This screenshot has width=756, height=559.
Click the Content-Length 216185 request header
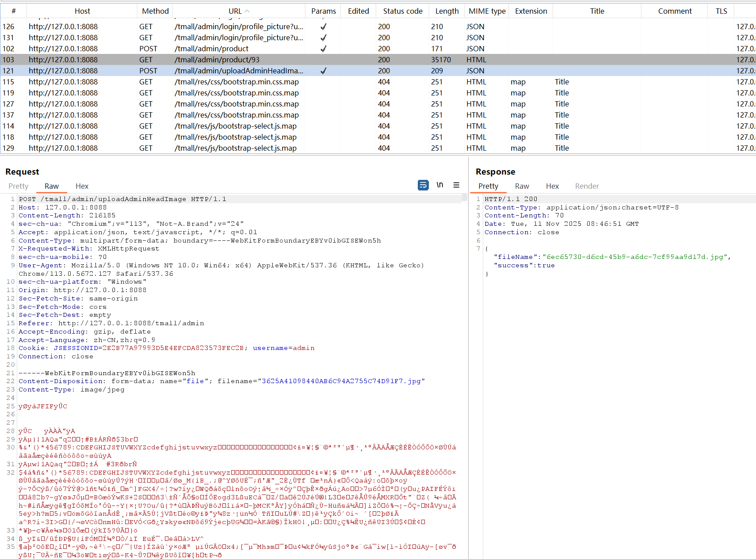click(67, 215)
